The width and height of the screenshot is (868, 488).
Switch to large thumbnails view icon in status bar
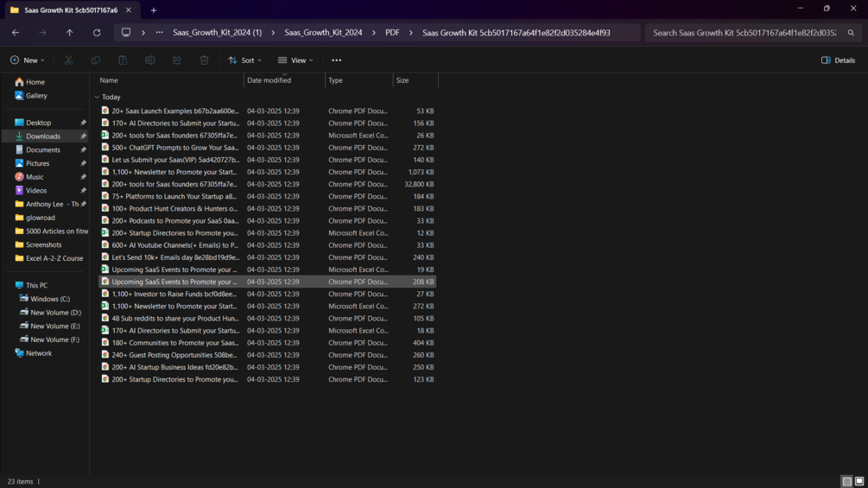tap(859, 481)
